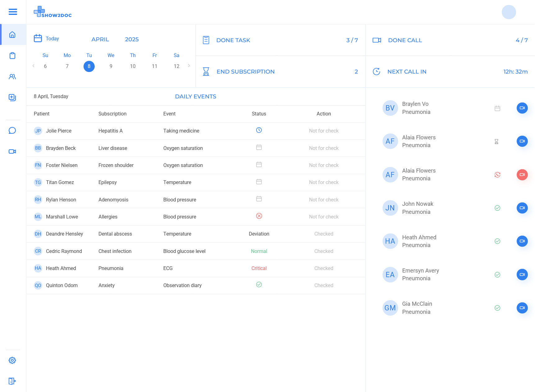Select the 2025 year in calendar header
The image size is (535, 392).
132,39
